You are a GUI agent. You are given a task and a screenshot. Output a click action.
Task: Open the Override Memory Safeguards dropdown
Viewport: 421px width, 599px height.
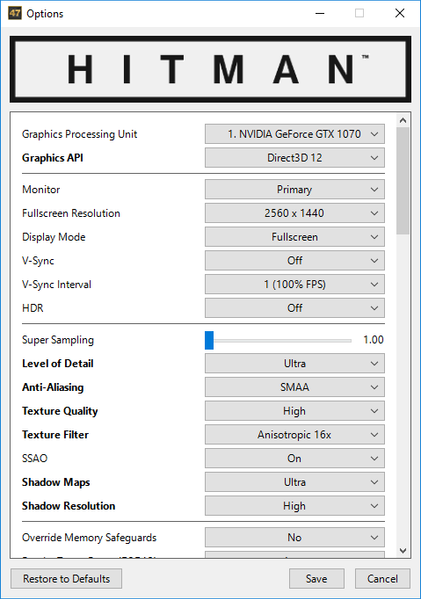pos(295,537)
